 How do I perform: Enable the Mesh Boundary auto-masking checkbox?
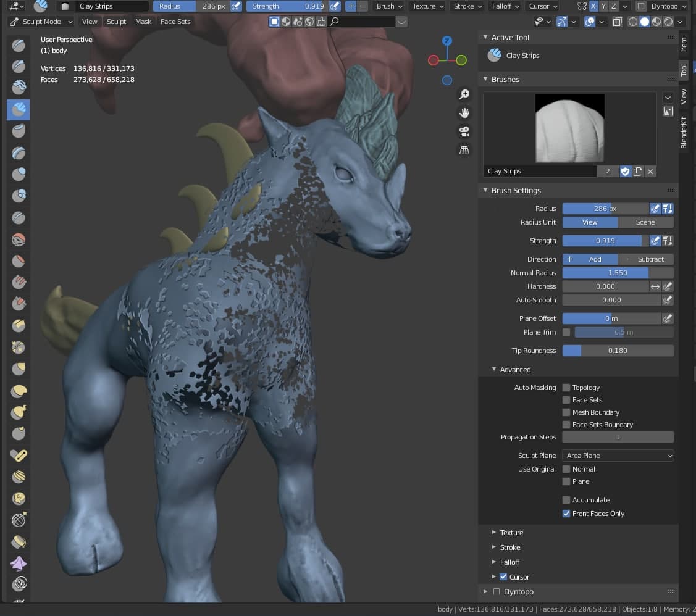pos(566,412)
